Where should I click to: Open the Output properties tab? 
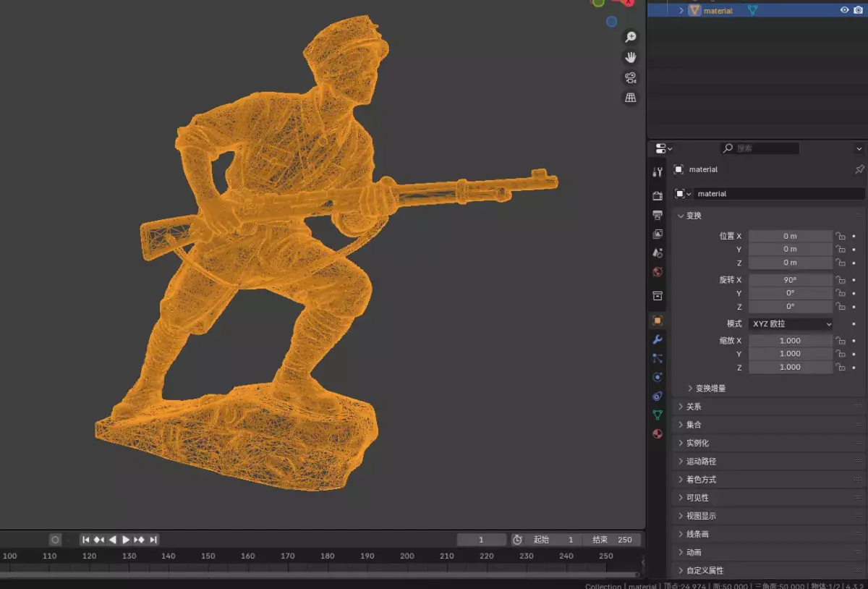658,215
